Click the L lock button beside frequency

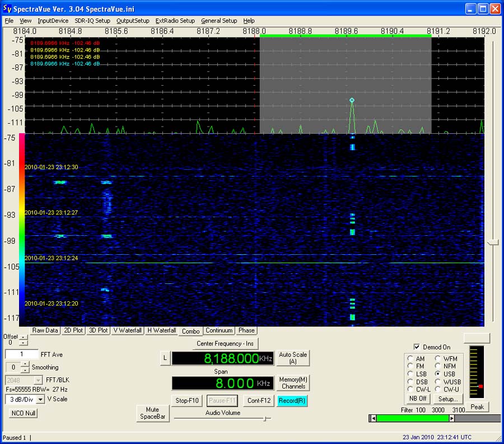point(165,358)
